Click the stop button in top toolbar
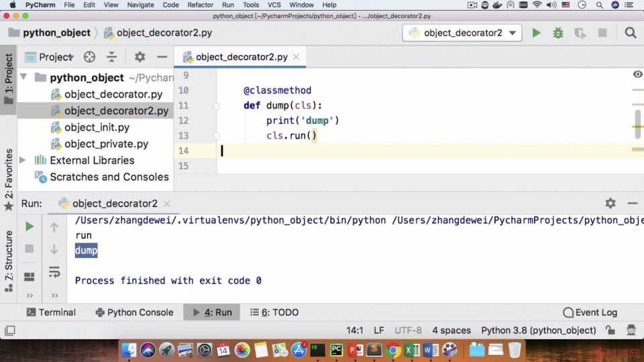Viewport: 644px width, 362px height. [x=602, y=33]
